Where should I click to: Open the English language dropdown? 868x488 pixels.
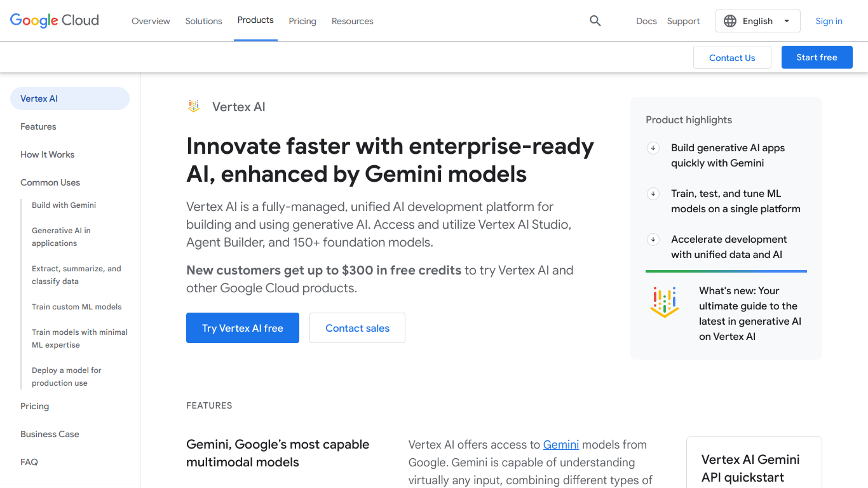tap(757, 21)
